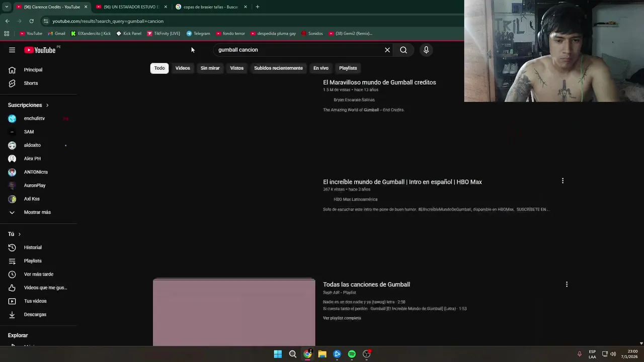Open the TikFinity LIVE bookmark
Viewport: 644px width, 362px height.
coord(164,34)
